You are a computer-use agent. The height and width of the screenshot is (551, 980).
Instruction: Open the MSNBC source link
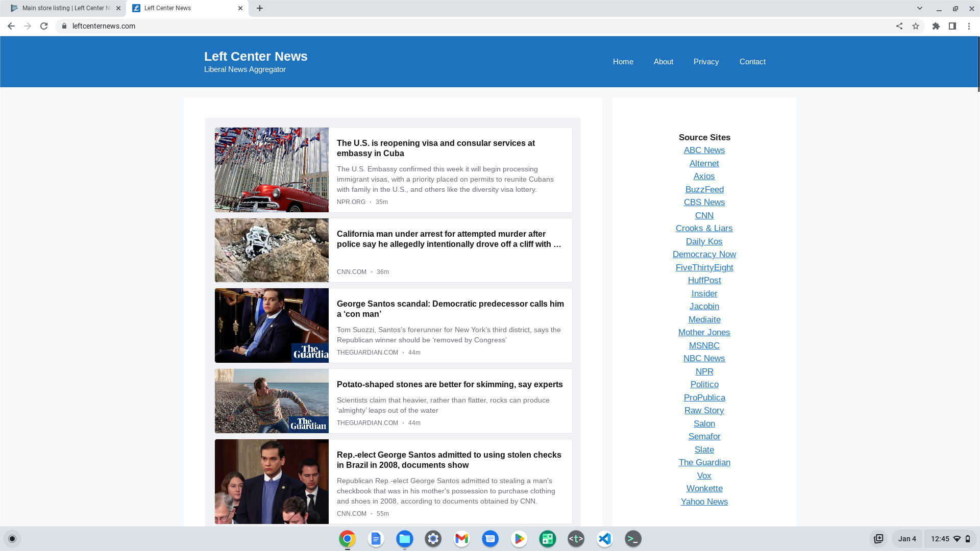tap(704, 345)
